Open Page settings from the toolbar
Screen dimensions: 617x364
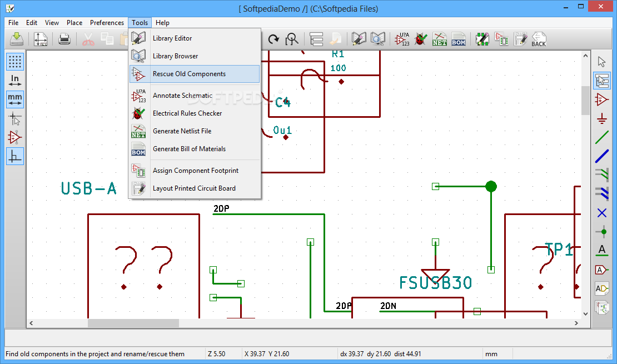tap(41, 39)
